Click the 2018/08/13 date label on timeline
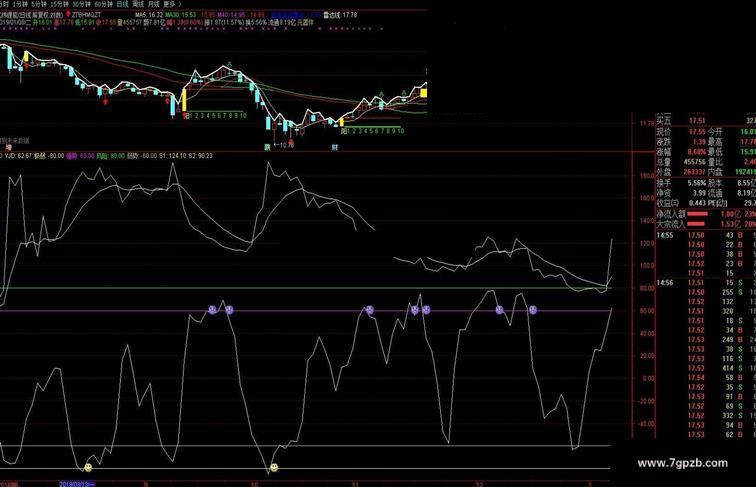756x487 pixels. point(77,484)
